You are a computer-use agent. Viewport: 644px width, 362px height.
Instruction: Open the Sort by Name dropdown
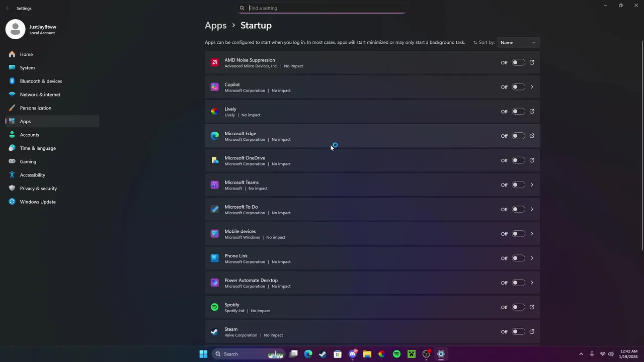[518, 43]
